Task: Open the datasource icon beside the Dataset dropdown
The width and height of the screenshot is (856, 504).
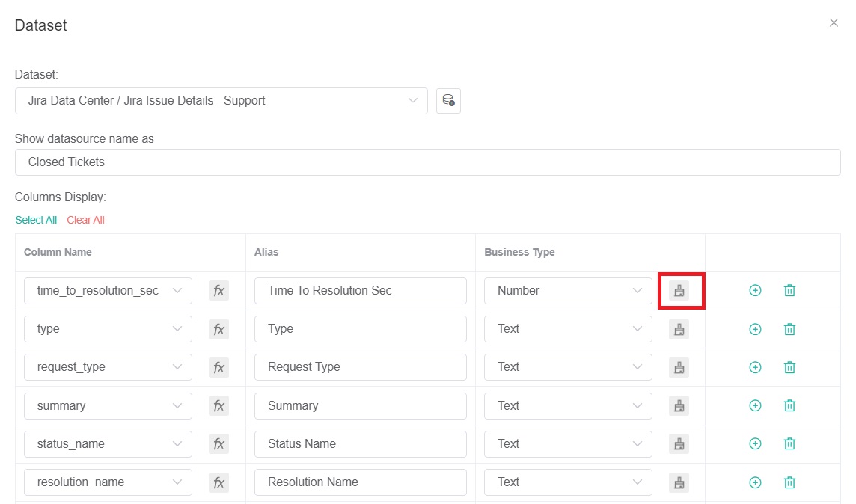Action: pos(447,100)
